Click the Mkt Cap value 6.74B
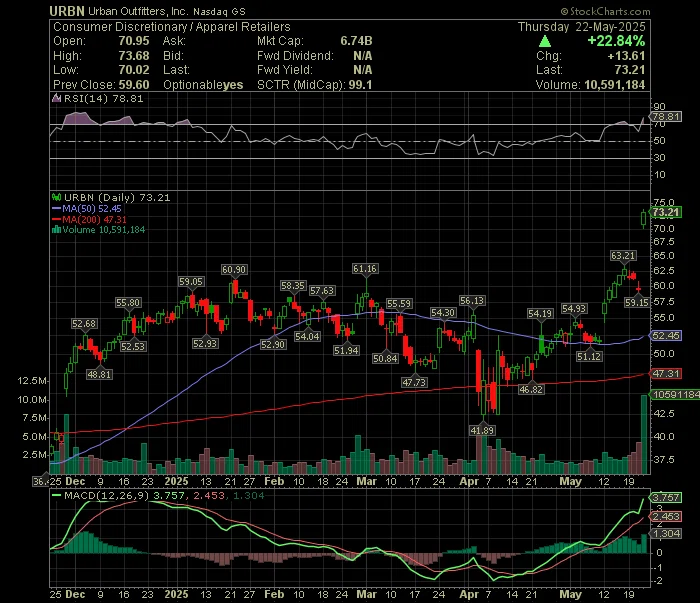This screenshot has width=700, height=603. (x=356, y=41)
